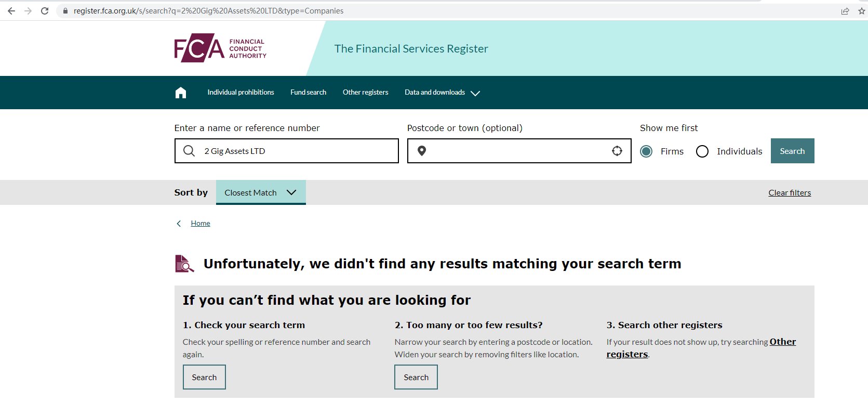The height and width of the screenshot is (415, 868).
Task: Click Search under Check your search term
Action: (204, 377)
